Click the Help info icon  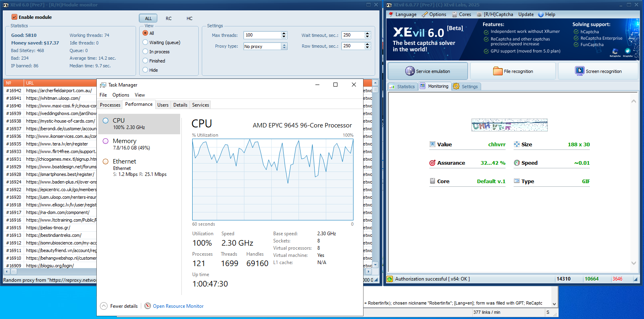coord(541,14)
